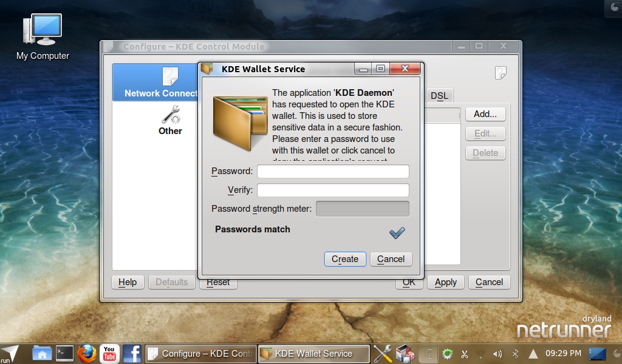Launch the terminal from the taskbar
Viewport: 622px width, 364px height.
point(64,354)
